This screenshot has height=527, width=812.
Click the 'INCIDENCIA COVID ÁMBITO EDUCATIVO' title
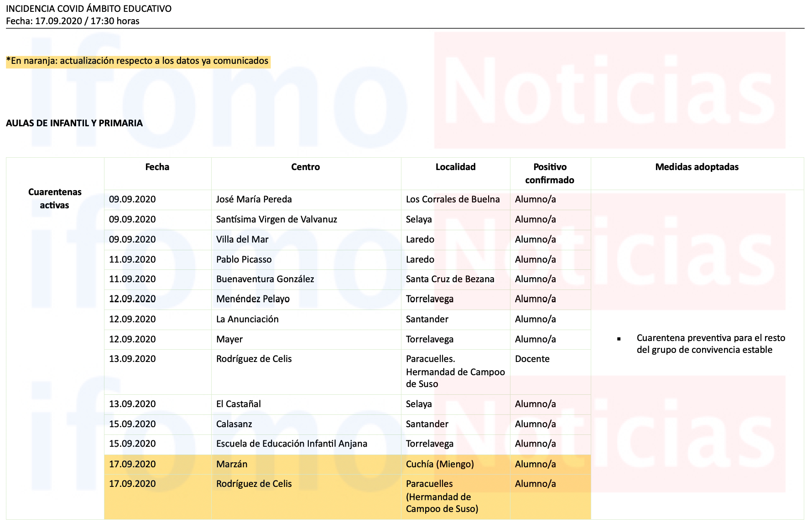pyautogui.click(x=88, y=9)
